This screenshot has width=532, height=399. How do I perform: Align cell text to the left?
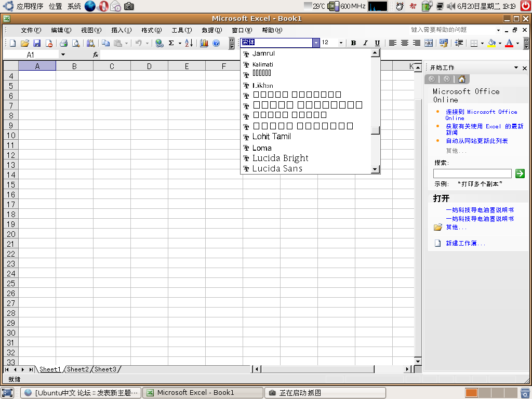[393, 43]
